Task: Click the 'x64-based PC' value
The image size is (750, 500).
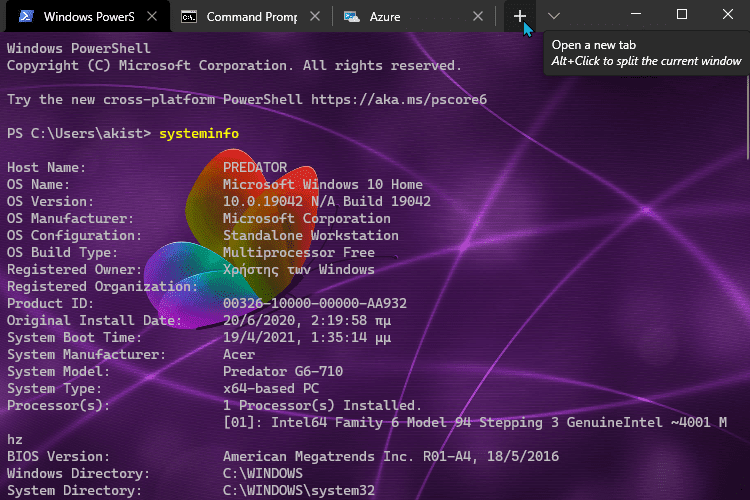Action: pos(271,389)
